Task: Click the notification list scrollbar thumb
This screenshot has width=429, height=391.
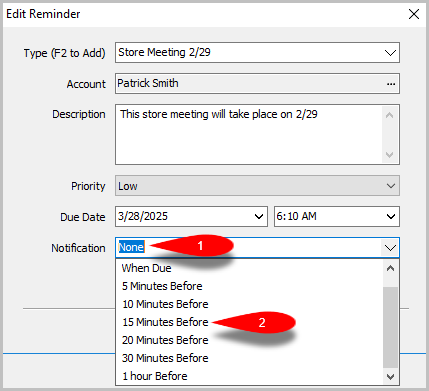Action: pyautogui.click(x=390, y=327)
